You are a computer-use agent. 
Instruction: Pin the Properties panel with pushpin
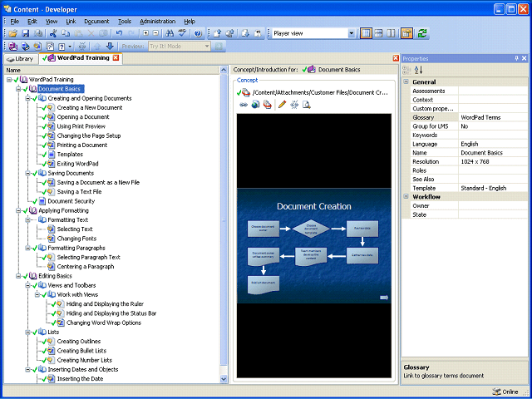(x=515, y=58)
